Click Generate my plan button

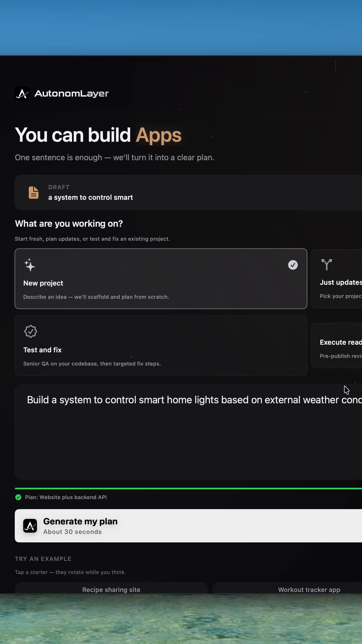pyautogui.click(x=188, y=526)
